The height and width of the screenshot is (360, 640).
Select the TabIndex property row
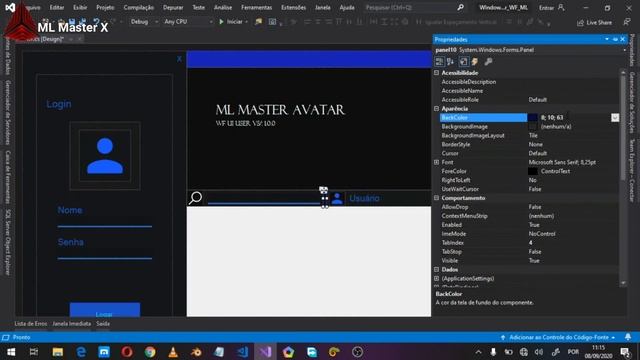pos(529,242)
